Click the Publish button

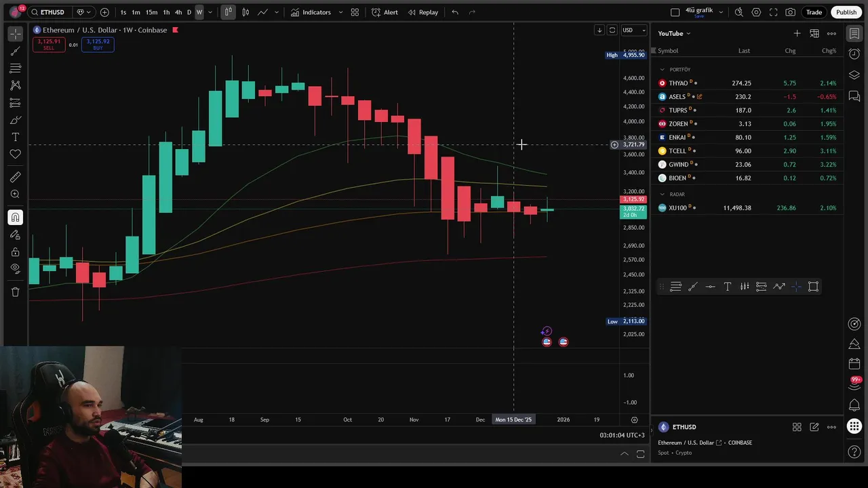(x=846, y=12)
